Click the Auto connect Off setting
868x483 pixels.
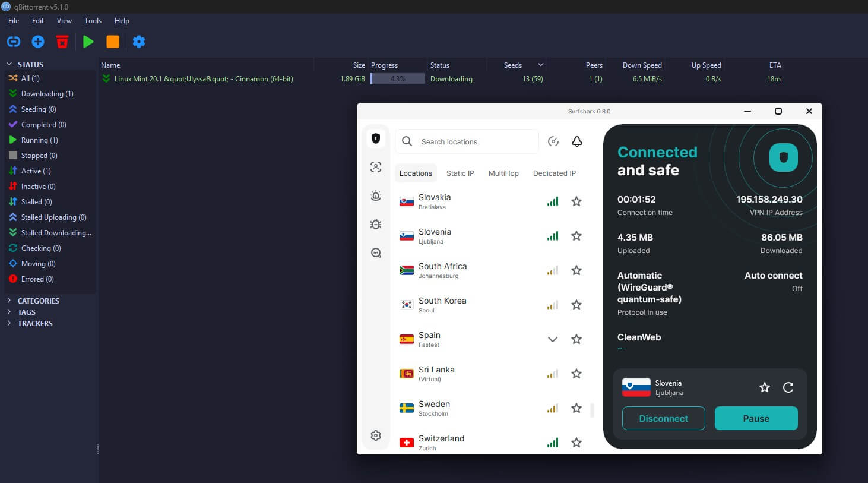click(774, 282)
